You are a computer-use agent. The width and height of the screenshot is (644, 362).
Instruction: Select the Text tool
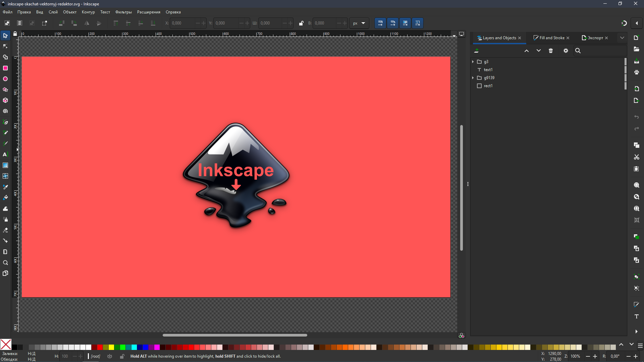coord(5,154)
